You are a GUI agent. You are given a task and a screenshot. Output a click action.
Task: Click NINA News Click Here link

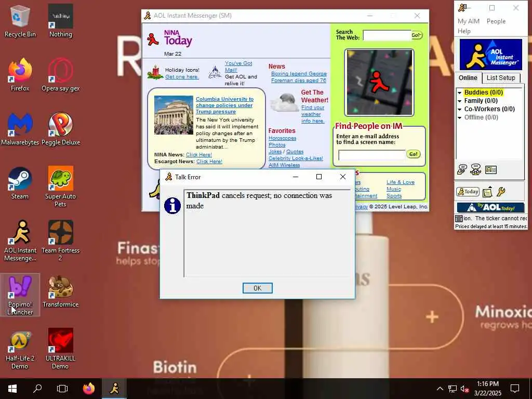click(x=199, y=155)
